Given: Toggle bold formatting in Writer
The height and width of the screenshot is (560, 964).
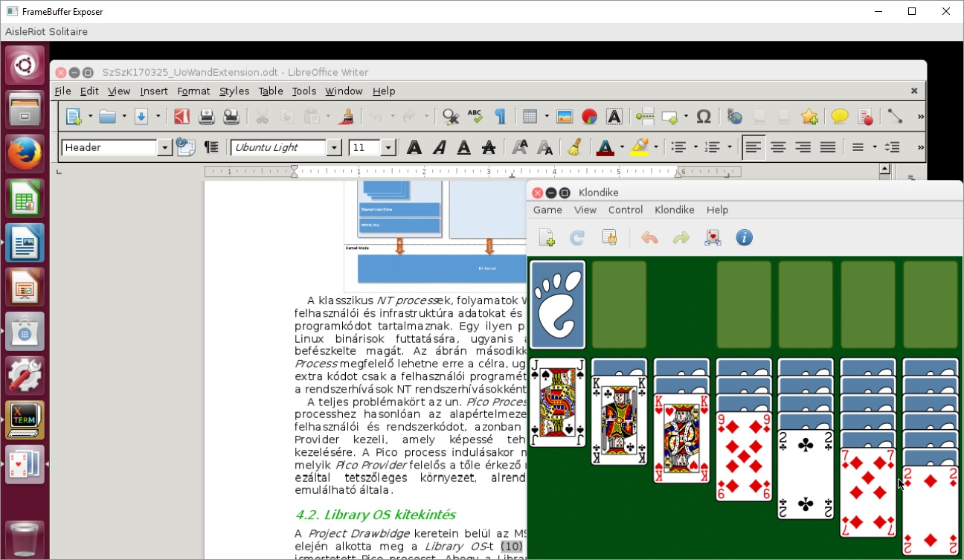Looking at the screenshot, I should (414, 147).
